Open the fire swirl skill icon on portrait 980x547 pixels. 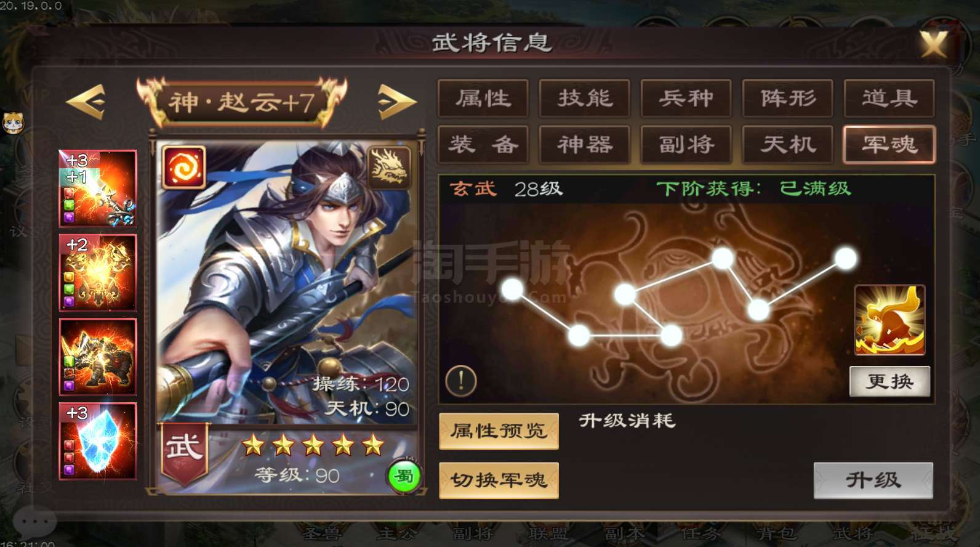(x=184, y=167)
